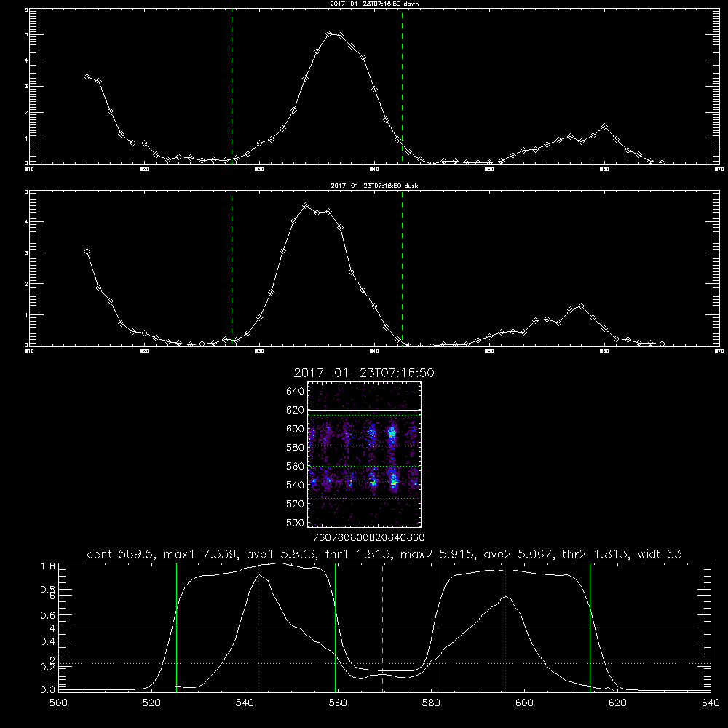Click x-axis label 640 on bottom profile plot
This screenshot has height=728, width=728.
coord(711,703)
